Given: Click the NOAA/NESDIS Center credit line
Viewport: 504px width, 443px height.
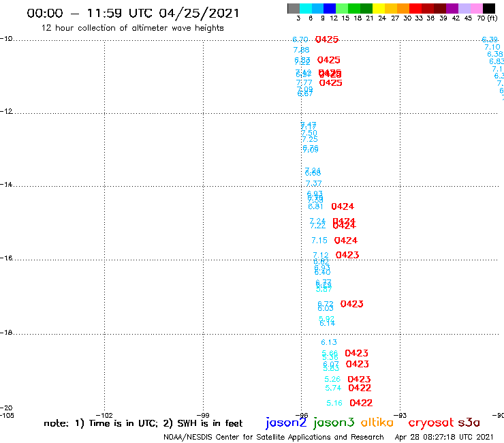Looking at the screenshot, I should (274, 437).
